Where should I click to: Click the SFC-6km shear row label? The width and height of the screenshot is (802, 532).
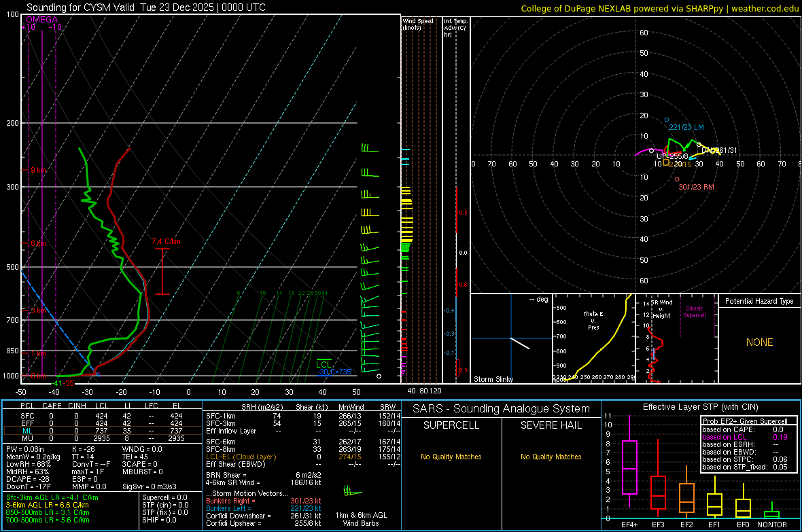click(x=221, y=442)
